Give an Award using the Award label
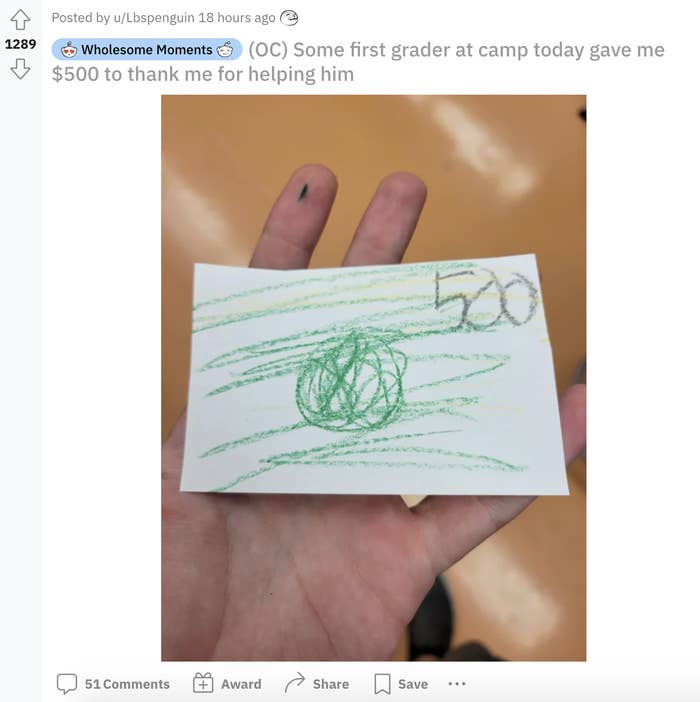Screen dimensions: 700x702 coord(241,684)
